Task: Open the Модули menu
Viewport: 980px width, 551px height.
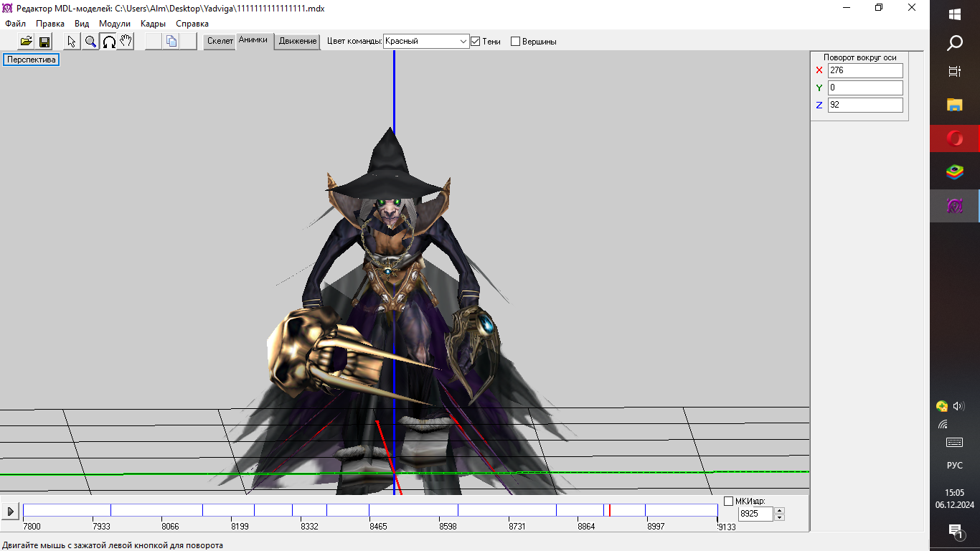Action: click(x=115, y=24)
